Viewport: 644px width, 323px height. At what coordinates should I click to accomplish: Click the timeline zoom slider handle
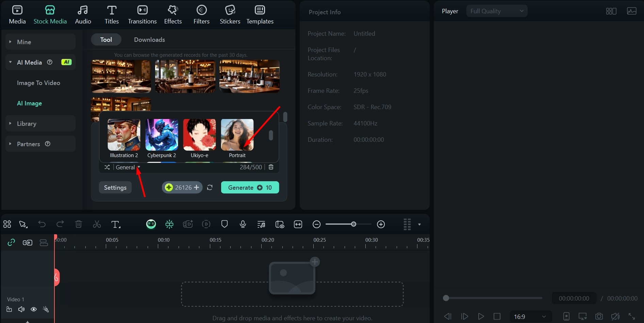[x=354, y=224]
